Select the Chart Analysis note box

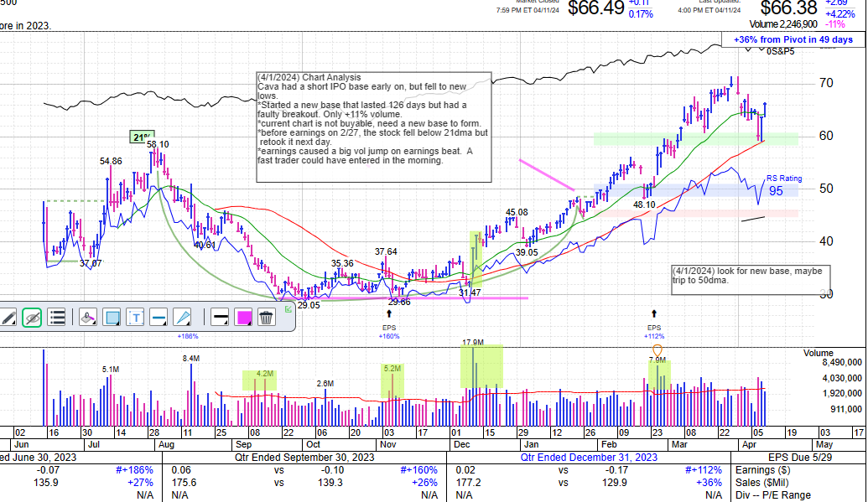pyautogui.click(x=374, y=127)
